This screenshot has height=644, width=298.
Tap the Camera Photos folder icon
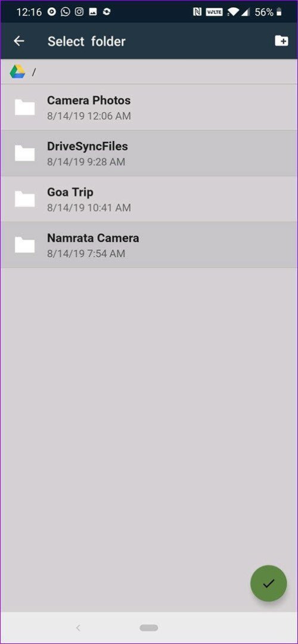point(24,107)
